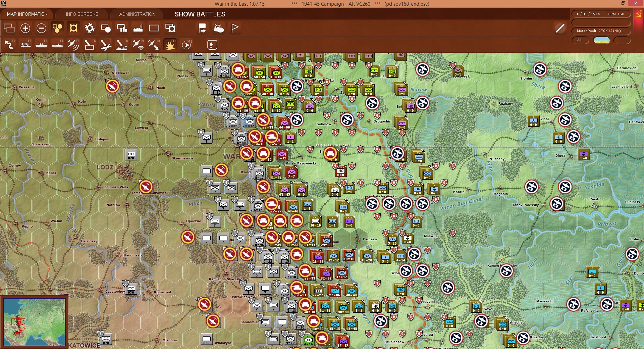Click the Motor Pool 270K readout
644x349 pixels.
tap(601, 31)
